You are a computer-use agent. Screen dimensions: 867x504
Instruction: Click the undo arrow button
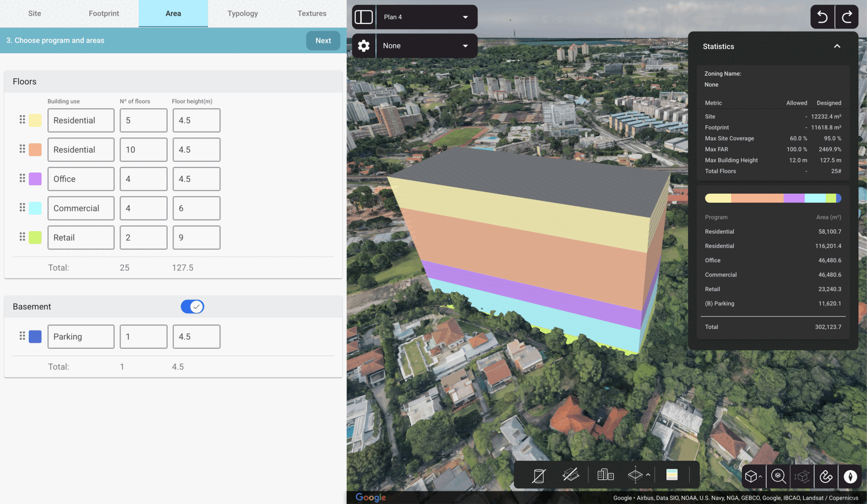(822, 17)
